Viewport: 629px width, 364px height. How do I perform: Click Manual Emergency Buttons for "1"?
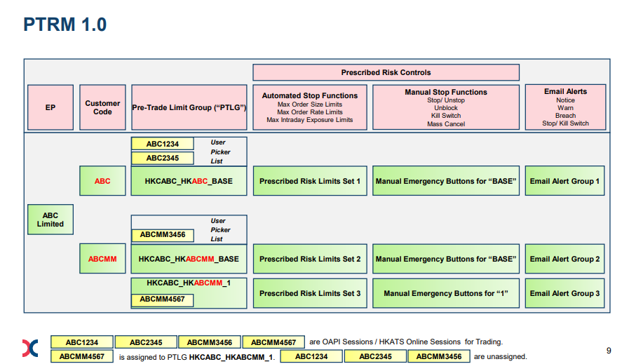(x=446, y=293)
